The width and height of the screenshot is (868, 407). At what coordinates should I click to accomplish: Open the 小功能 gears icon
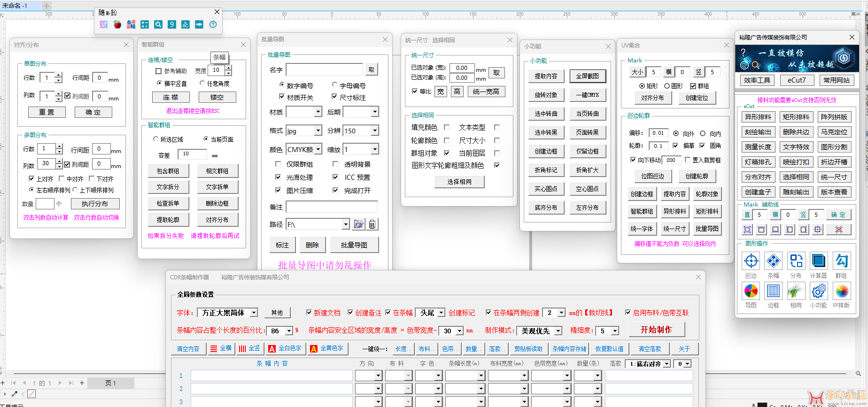[819, 291]
